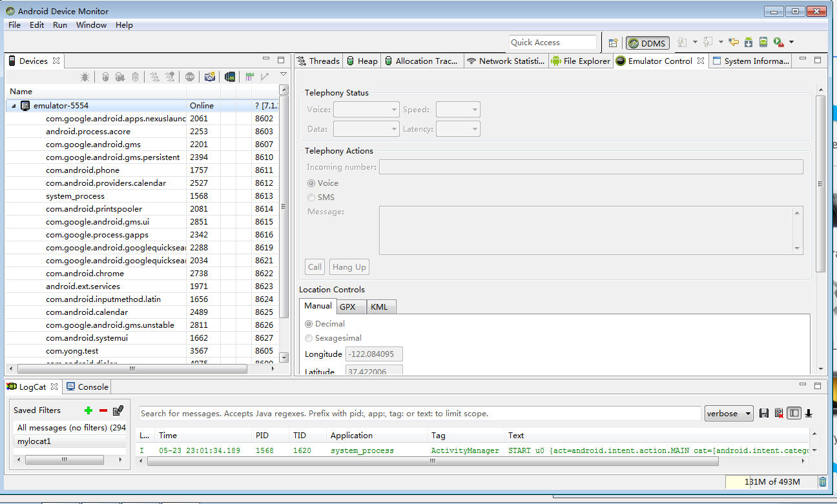Run garbage collector from status bar trash icon
The height and width of the screenshot is (504, 837).
click(822, 482)
